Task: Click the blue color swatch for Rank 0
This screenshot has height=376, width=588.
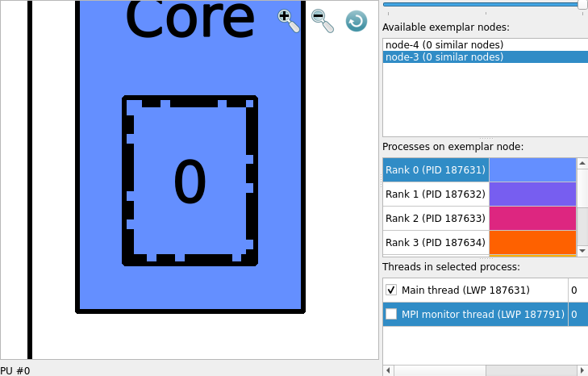Action: [532, 169]
